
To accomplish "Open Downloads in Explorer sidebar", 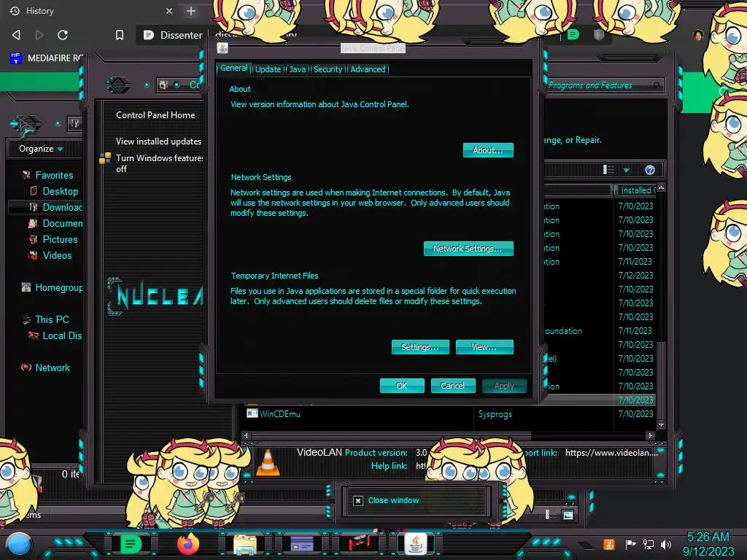I will click(x=62, y=207).
